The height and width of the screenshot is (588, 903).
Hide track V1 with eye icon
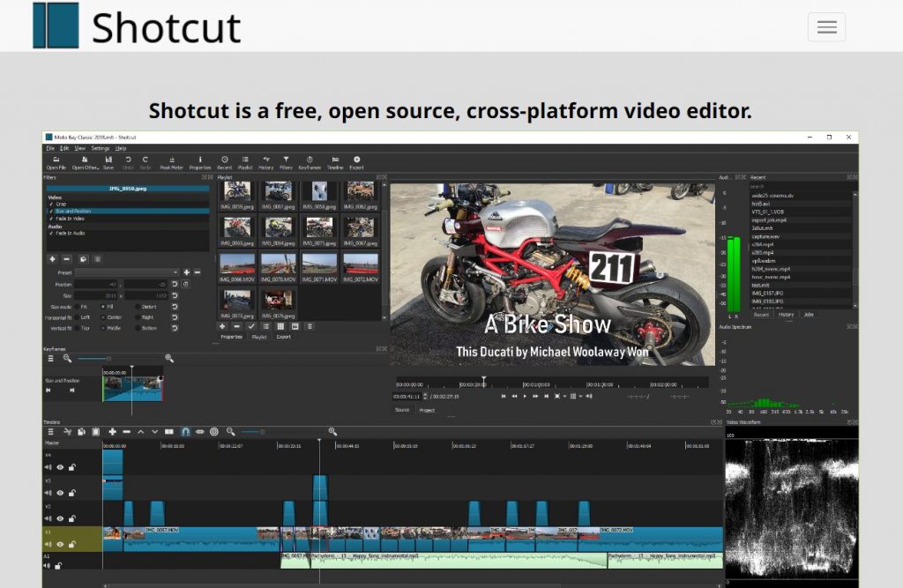click(x=60, y=544)
